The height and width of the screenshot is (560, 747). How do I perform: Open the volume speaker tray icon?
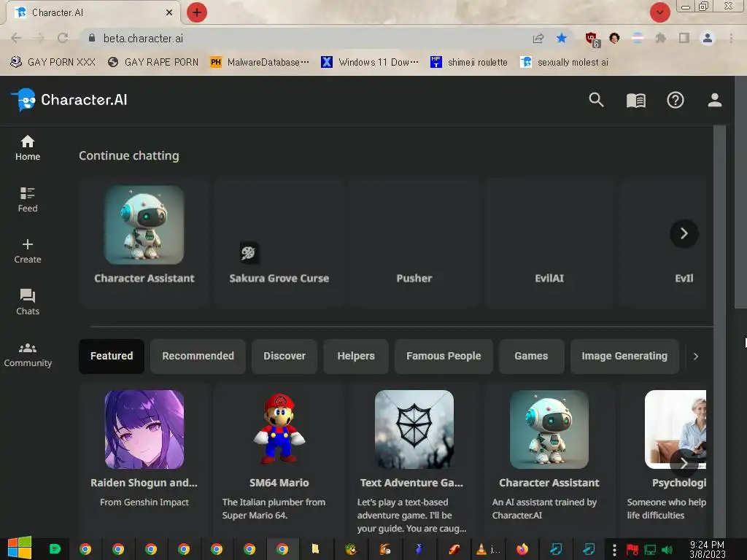(x=667, y=550)
